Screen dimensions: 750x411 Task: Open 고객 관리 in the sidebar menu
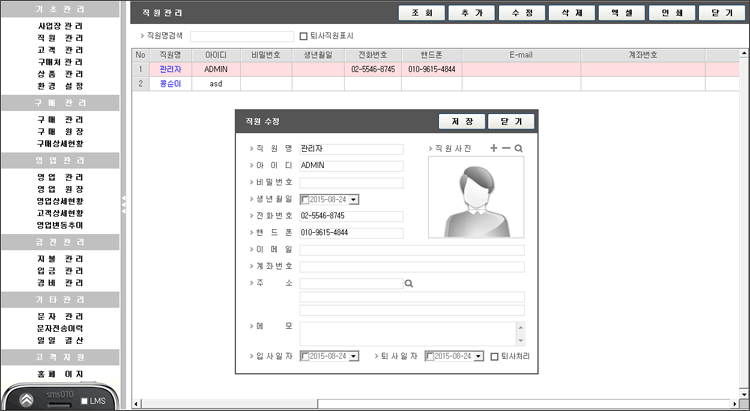(60, 48)
